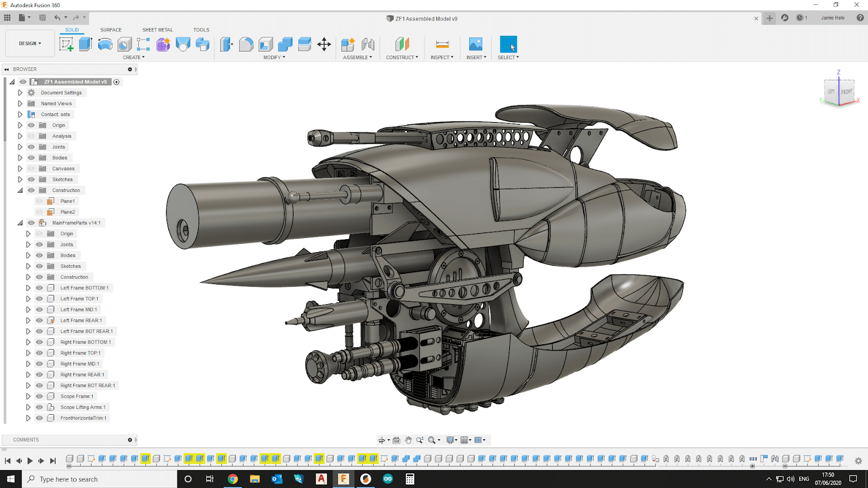
Task: Open Display Settings in navigation bar
Action: tap(450, 440)
